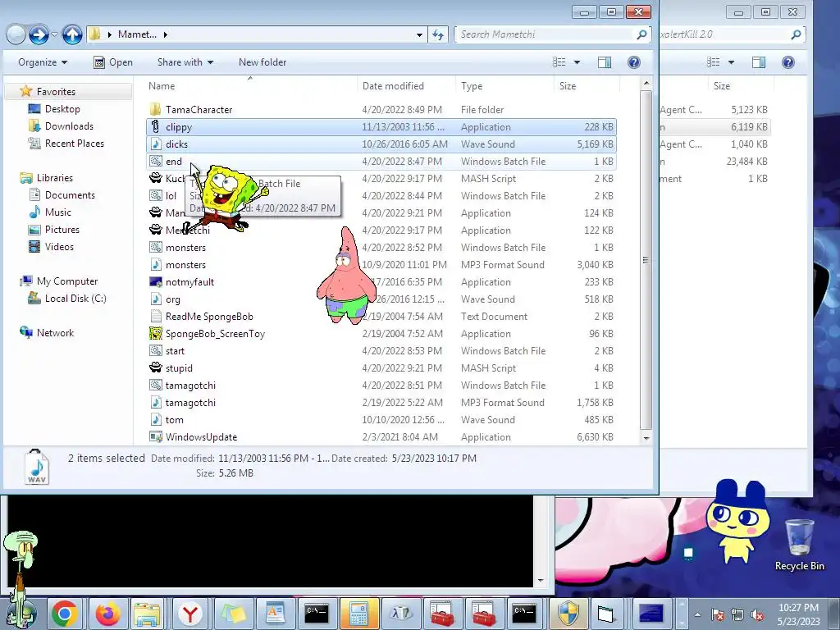Select the WindowsUpdate application icon
This screenshot has width=840, height=630.
(x=155, y=436)
